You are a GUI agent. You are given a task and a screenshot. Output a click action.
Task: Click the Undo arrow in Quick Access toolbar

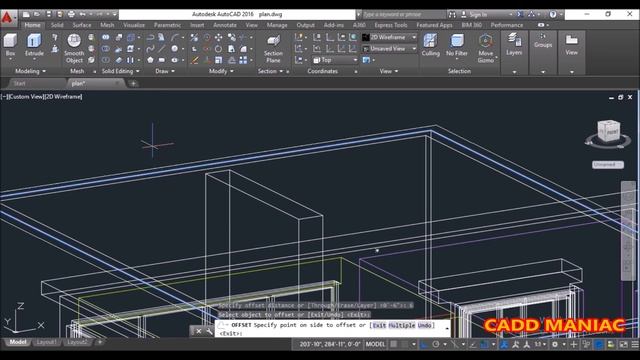pyautogui.click(x=82, y=14)
